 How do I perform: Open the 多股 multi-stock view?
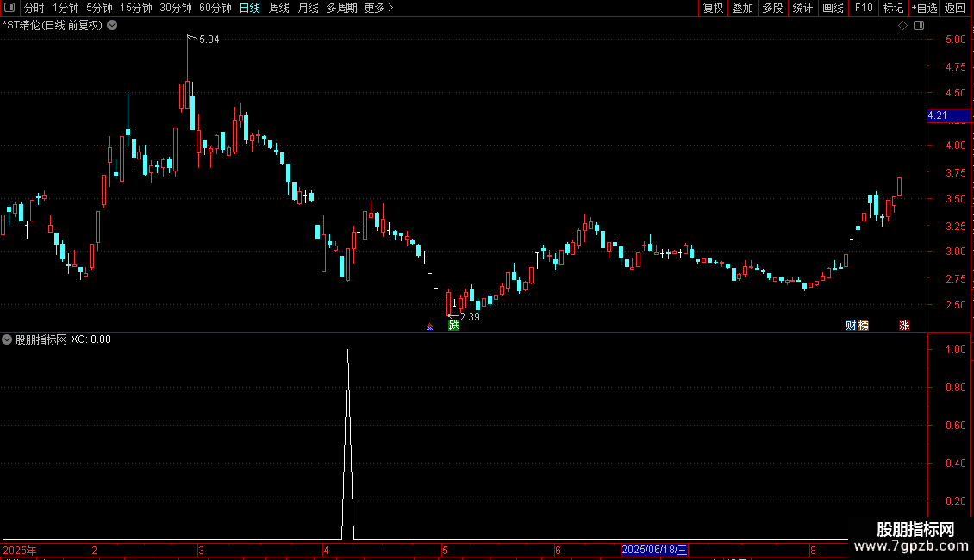click(x=772, y=8)
